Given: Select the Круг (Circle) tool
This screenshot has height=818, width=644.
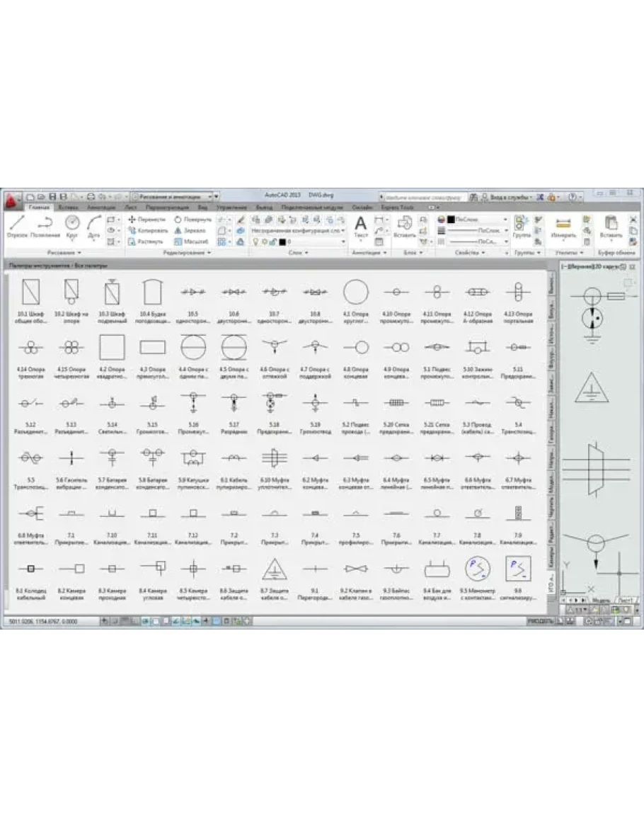Looking at the screenshot, I should [72, 225].
